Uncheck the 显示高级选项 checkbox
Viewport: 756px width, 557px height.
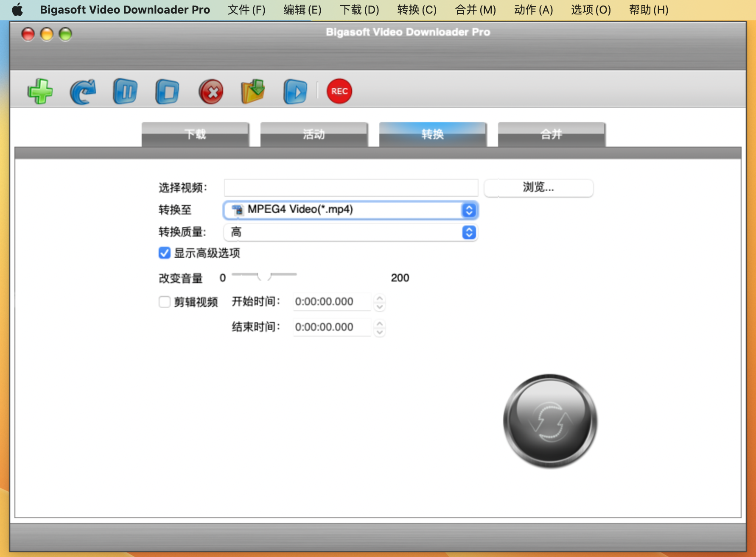165,253
